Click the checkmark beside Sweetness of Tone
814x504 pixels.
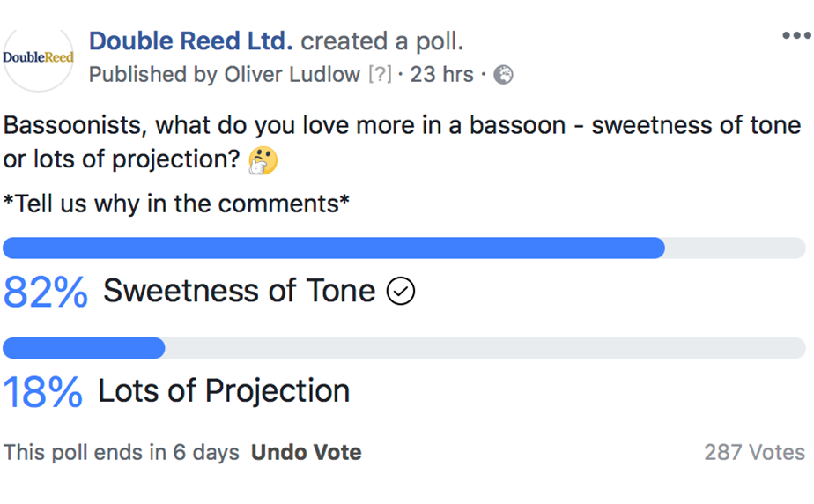(x=401, y=291)
